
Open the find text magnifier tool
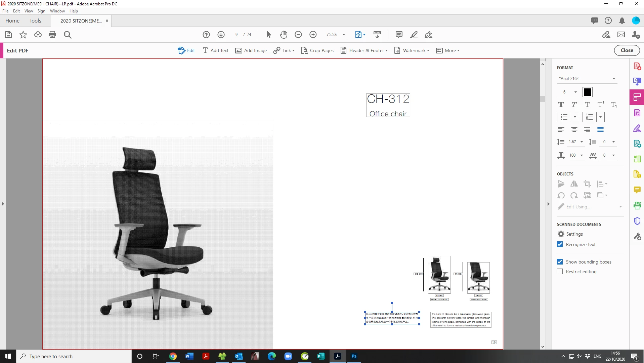68,35
